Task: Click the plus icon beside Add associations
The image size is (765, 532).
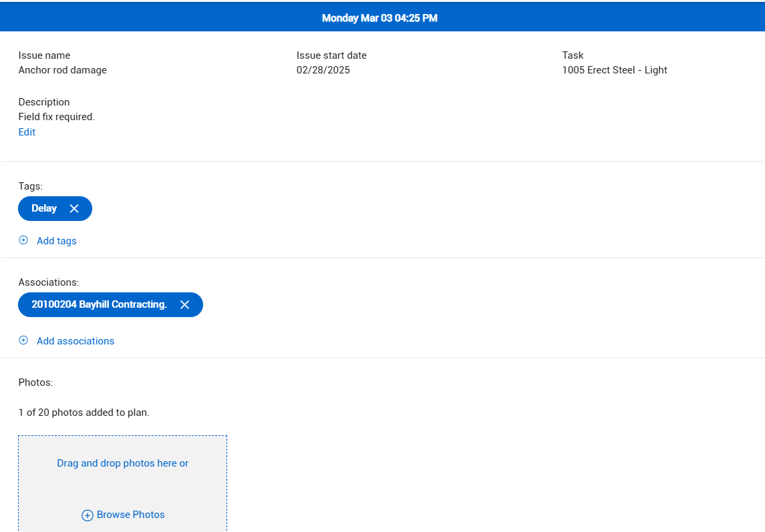Action: [23, 340]
